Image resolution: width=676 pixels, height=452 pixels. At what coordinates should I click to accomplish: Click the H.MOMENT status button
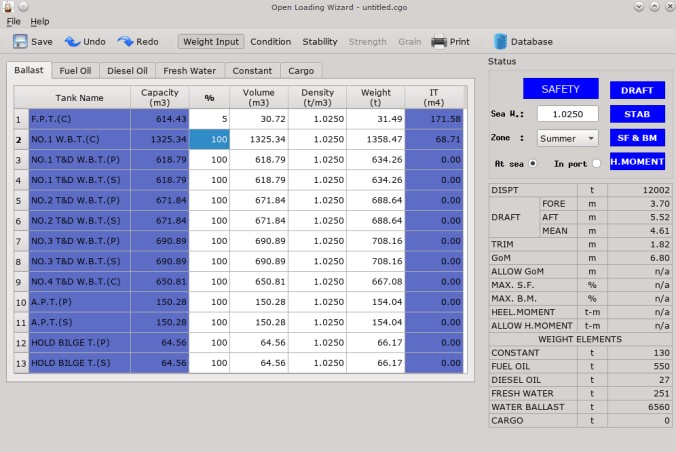637,161
